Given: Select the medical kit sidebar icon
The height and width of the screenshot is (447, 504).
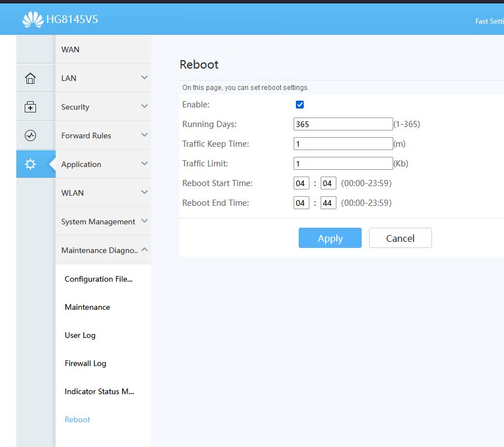Looking at the screenshot, I should pos(30,107).
